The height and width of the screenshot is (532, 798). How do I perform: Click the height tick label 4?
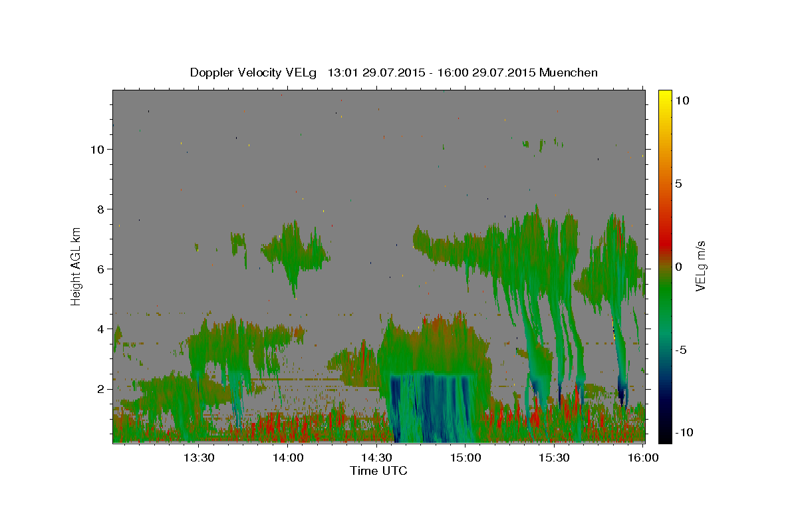point(100,329)
